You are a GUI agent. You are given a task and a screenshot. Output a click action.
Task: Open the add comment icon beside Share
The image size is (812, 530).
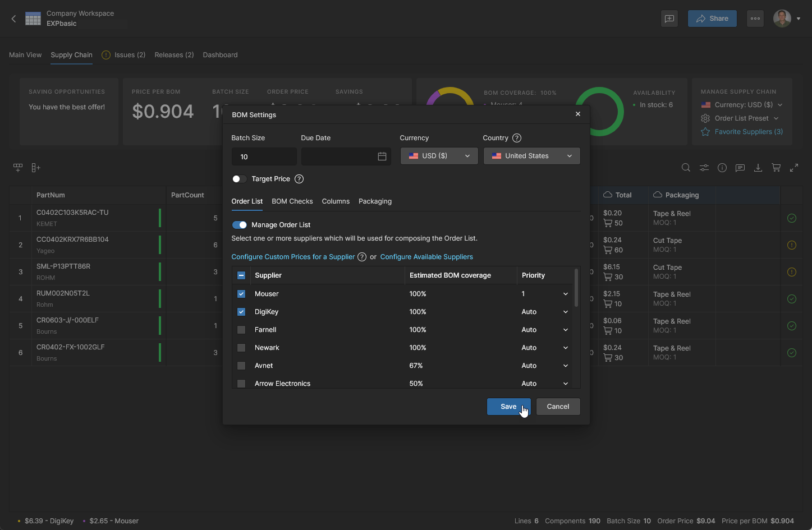[669, 19]
